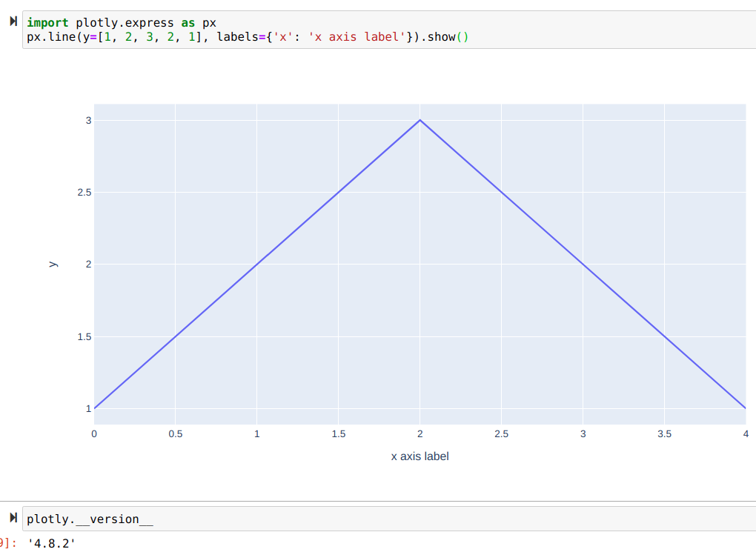
Task: Click the plotly.__version__ code text
Action: (89, 519)
